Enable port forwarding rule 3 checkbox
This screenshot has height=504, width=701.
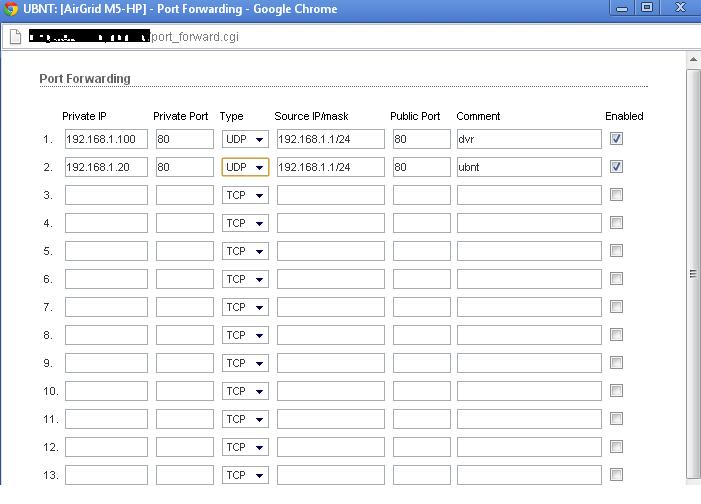(616, 195)
